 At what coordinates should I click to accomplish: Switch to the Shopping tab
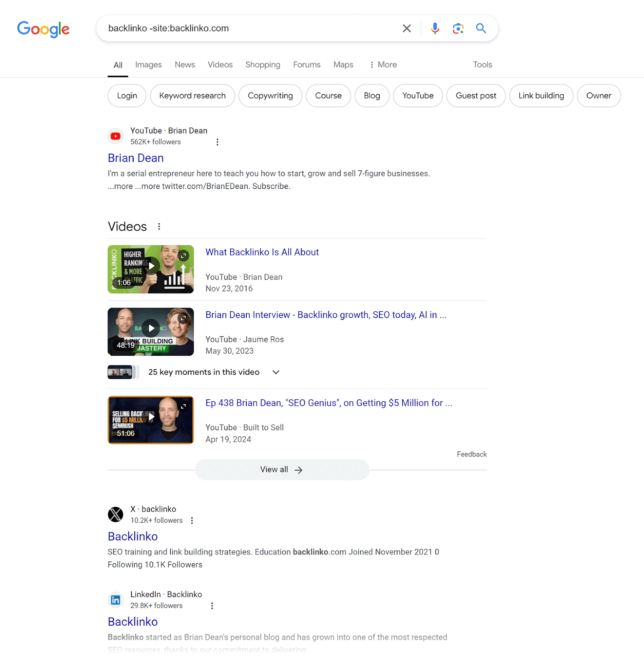pos(263,65)
